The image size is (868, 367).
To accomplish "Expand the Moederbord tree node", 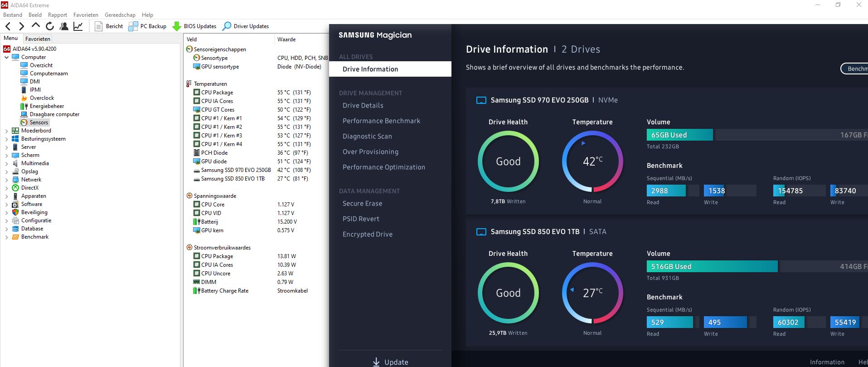I will [x=6, y=131].
